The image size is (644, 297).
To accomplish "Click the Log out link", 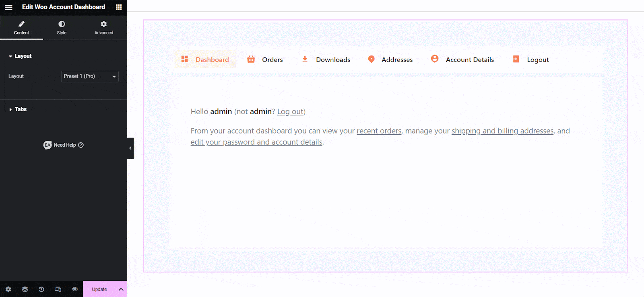I will click(290, 112).
